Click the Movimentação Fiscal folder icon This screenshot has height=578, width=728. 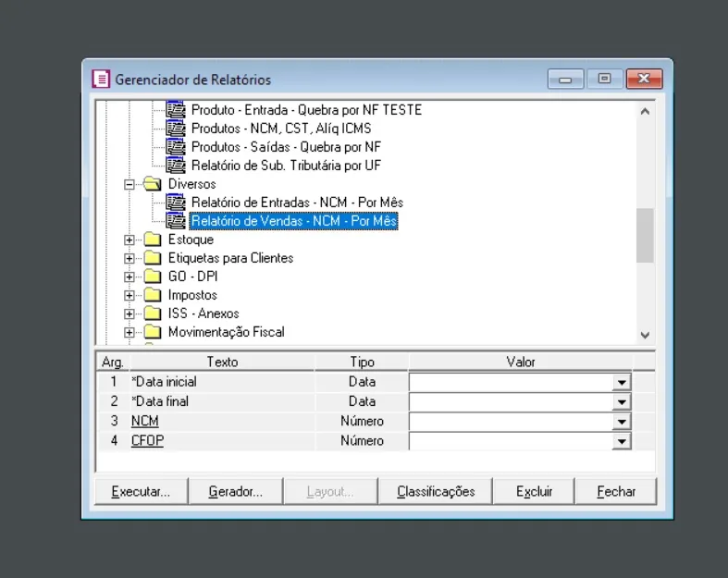[153, 332]
